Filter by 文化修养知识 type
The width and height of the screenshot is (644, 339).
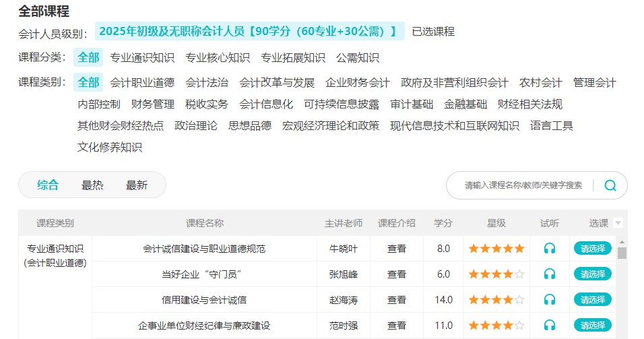[110, 147]
